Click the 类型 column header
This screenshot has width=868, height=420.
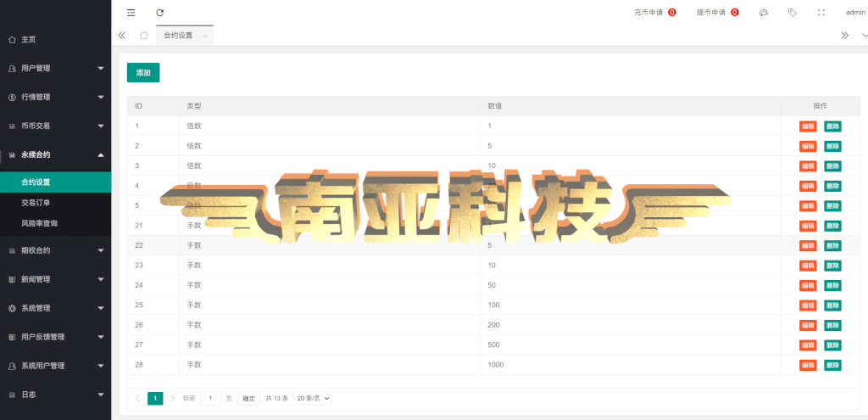point(330,106)
